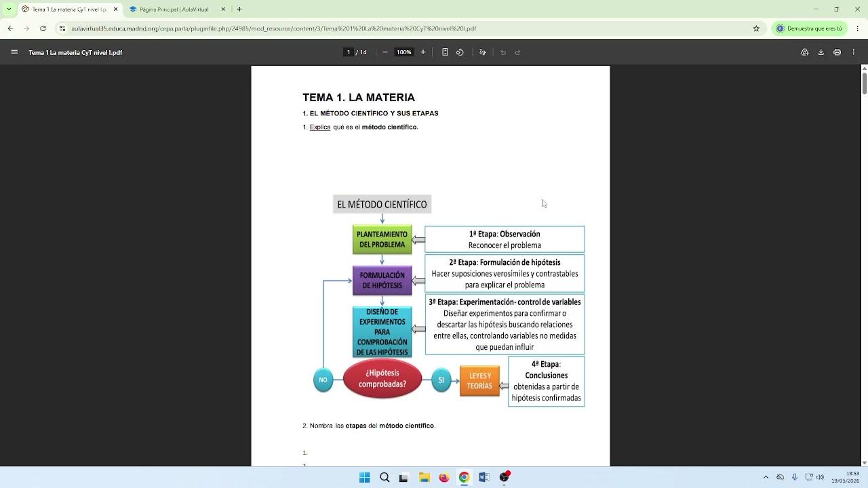Close the Página Principal AulaVirtual tab
The image size is (868, 488).
(x=222, y=9)
